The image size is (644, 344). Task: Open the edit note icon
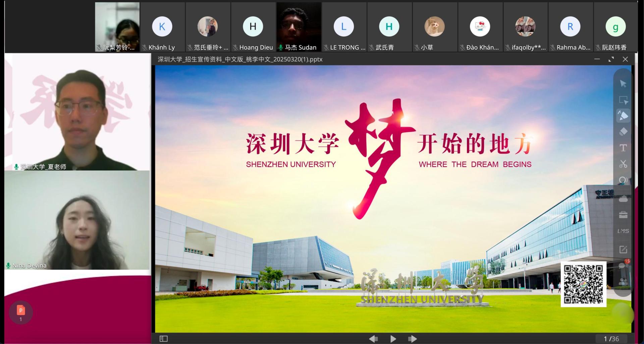pos(623,249)
